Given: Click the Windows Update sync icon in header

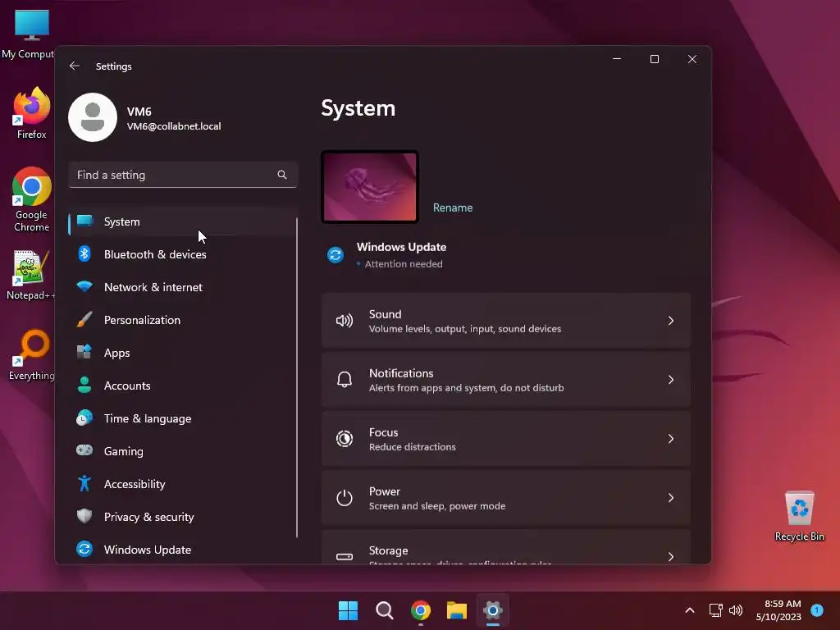Looking at the screenshot, I should point(336,254).
